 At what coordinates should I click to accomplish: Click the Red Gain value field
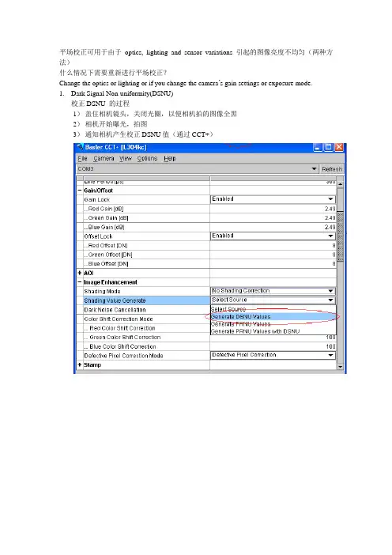pyautogui.click(x=273, y=209)
